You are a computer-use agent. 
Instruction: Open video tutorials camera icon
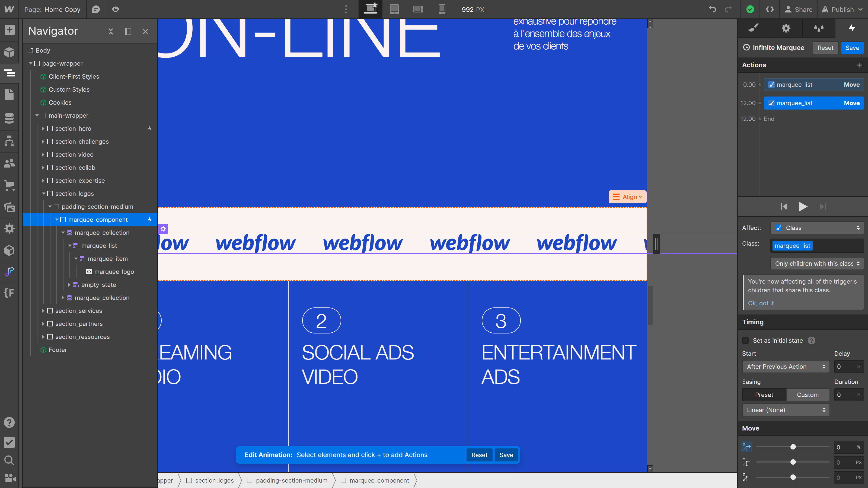point(9,478)
